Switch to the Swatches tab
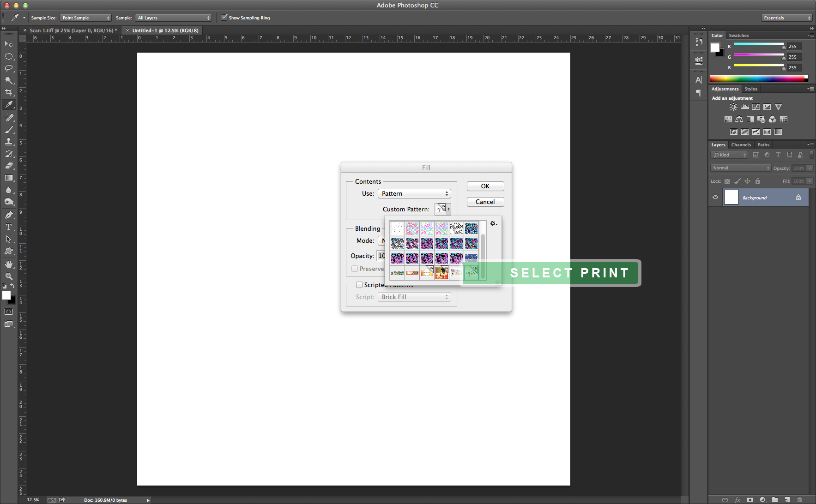816x504 pixels. tap(739, 36)
